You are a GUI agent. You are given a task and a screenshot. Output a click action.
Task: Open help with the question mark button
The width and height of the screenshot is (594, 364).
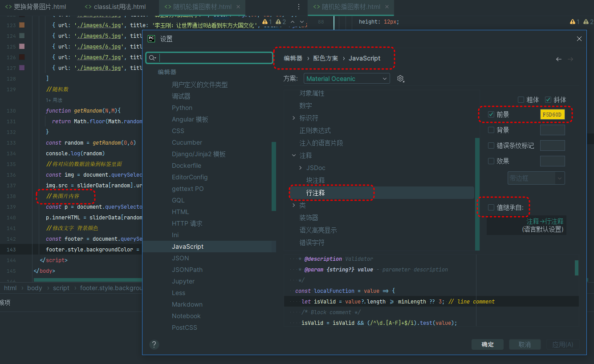[154, 344]
